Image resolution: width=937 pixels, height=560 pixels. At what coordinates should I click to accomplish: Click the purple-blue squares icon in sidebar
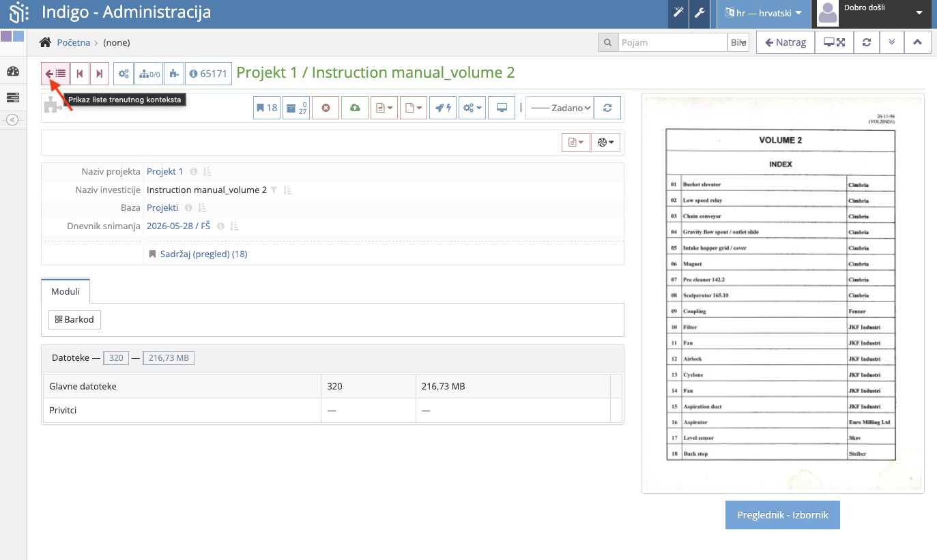(x=12, y=36)
